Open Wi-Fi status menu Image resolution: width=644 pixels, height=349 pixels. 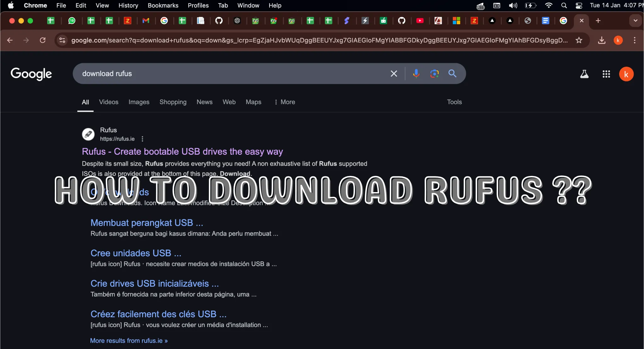coord(549,5)
